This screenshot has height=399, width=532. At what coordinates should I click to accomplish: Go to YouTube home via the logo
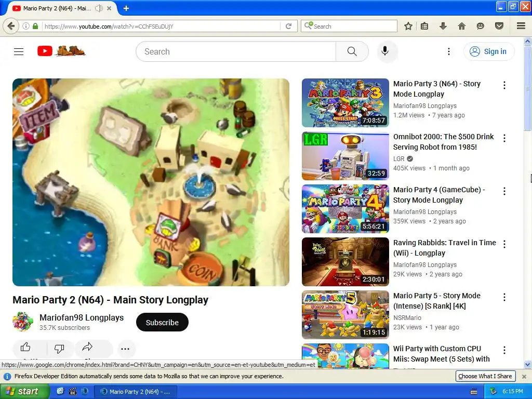point(61,51)
